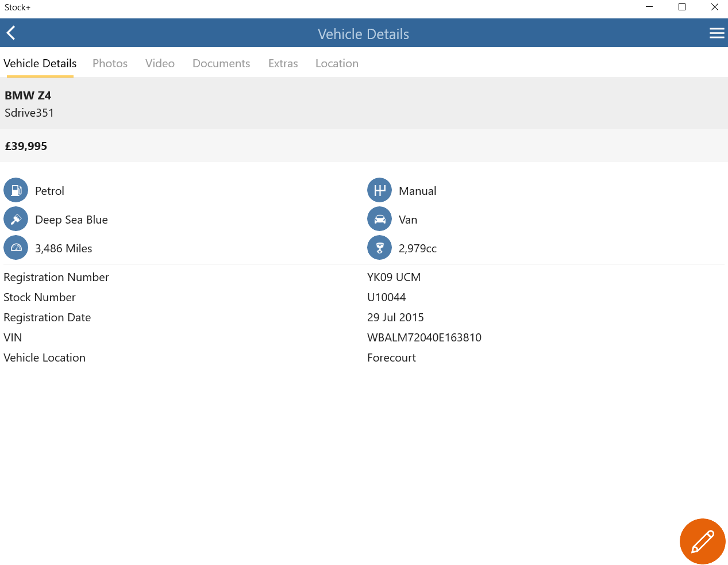
Task: Click the engine size piston icon
Action: [x=380, y=248]
